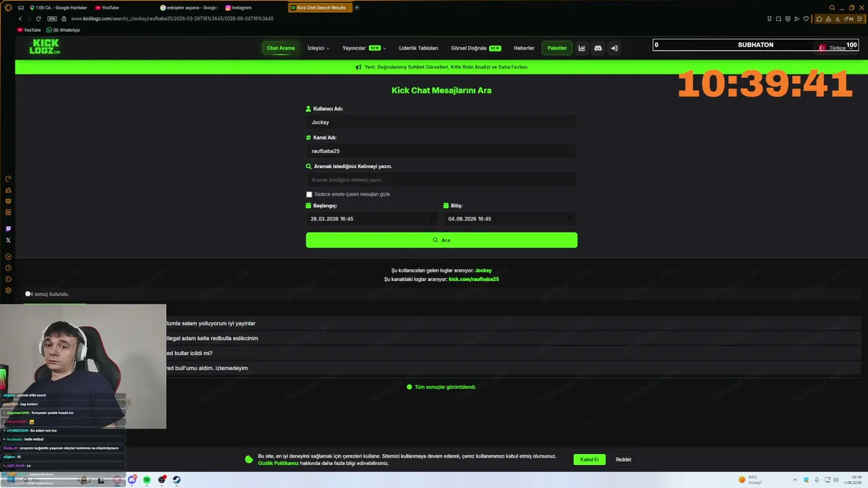Open the kick.com/raufbaba25 channel link
868x488 pixels.
click(473, 279)
